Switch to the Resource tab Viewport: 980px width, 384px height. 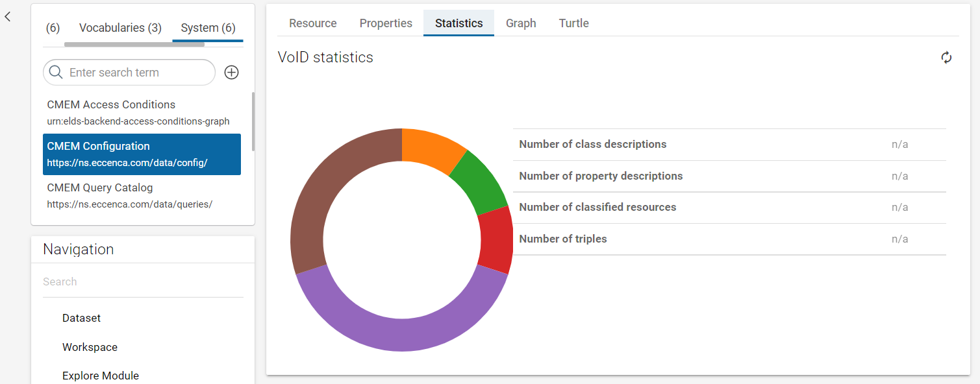(x=312, y=23)
